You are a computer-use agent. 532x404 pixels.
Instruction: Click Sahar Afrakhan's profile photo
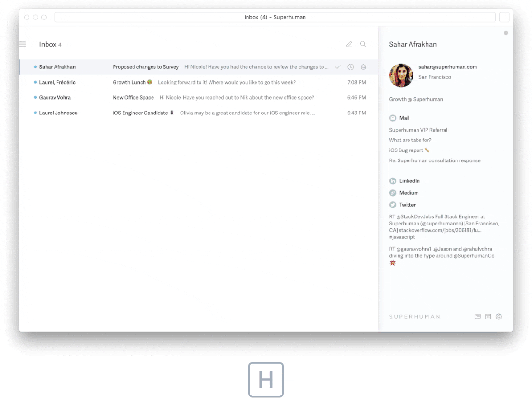(x=401, y=75)
